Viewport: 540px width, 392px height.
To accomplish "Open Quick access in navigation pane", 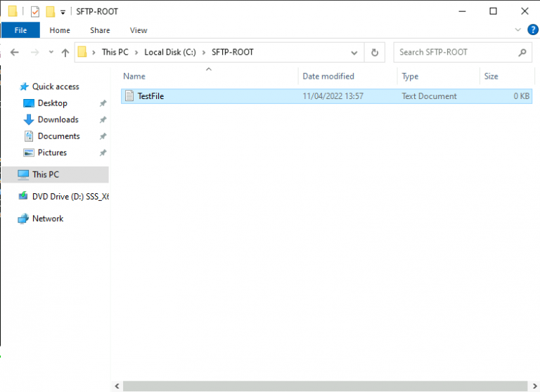I will (x=56, y=86).
